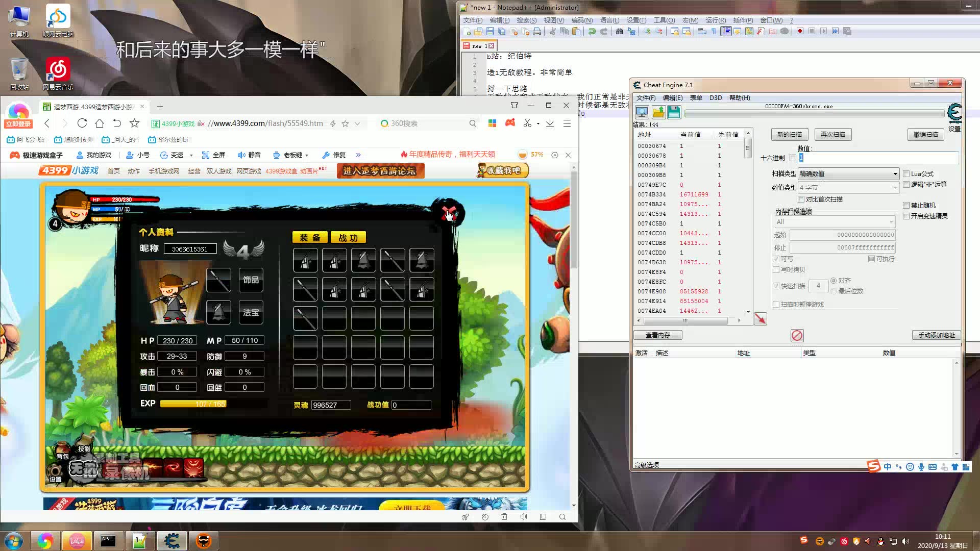Click Cheat Engine open process icon
The width and height of the screenshot is (980, 551).
(642, 112)
